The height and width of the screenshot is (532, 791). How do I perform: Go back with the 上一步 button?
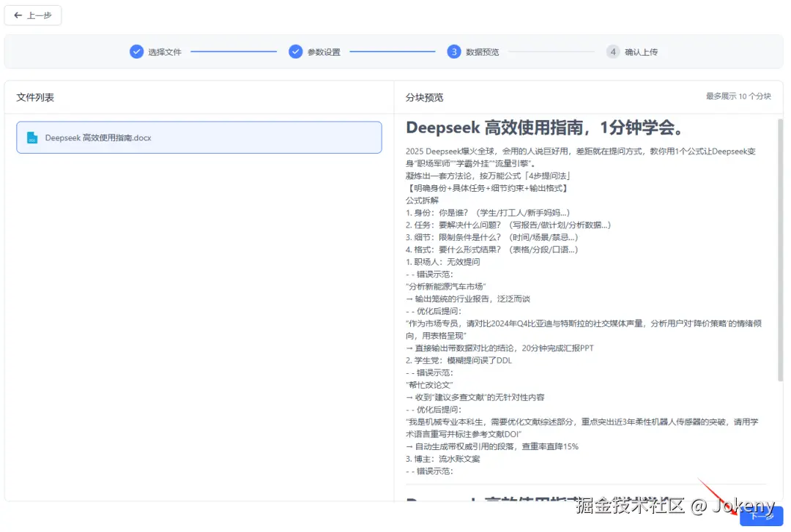[33, 15]
